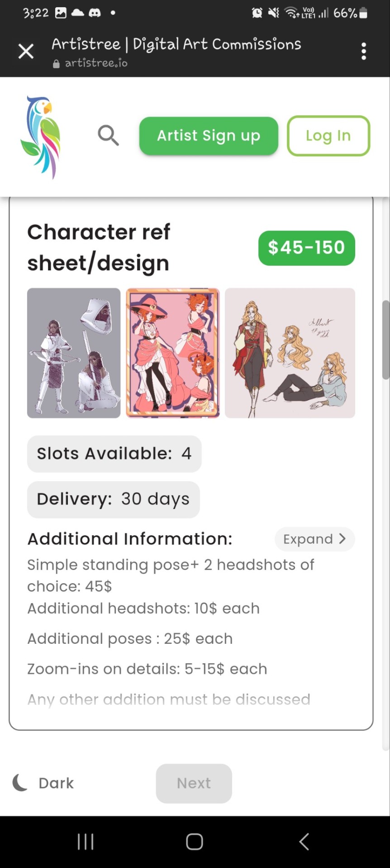Click the greyed Next button

point(194,783)
